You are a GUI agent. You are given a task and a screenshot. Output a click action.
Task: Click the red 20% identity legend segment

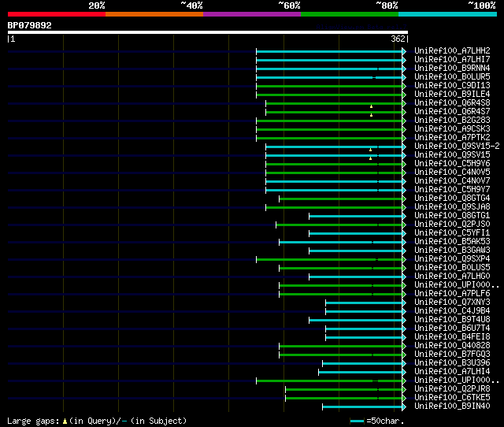click(57, 14)
